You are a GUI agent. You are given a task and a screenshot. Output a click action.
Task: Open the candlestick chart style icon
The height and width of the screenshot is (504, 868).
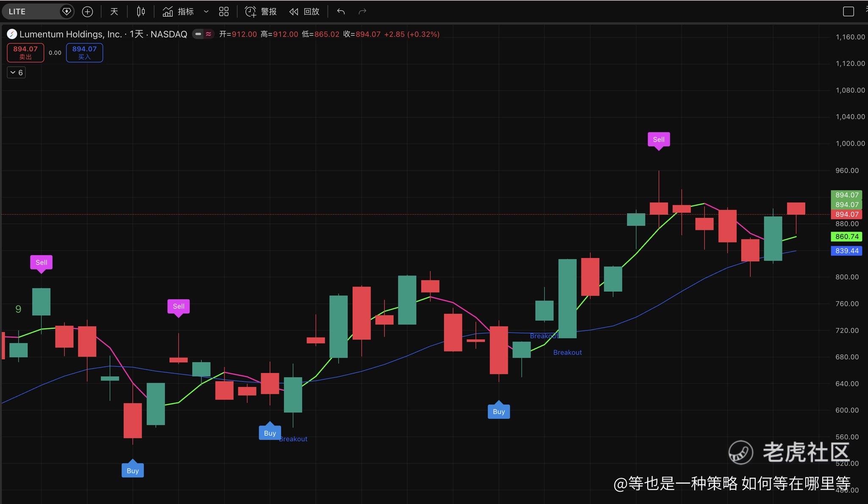point(141,12)
